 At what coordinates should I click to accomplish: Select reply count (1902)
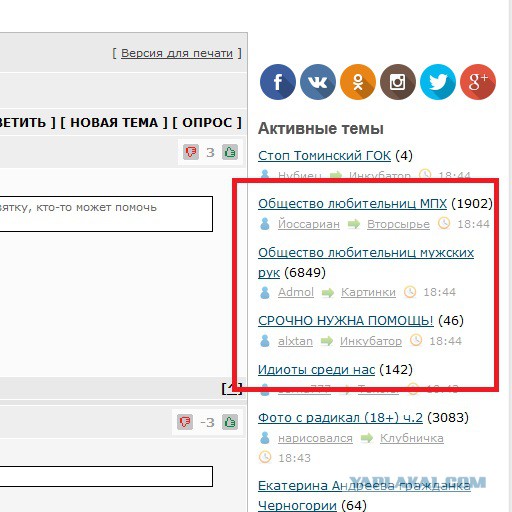click(472, 204)
